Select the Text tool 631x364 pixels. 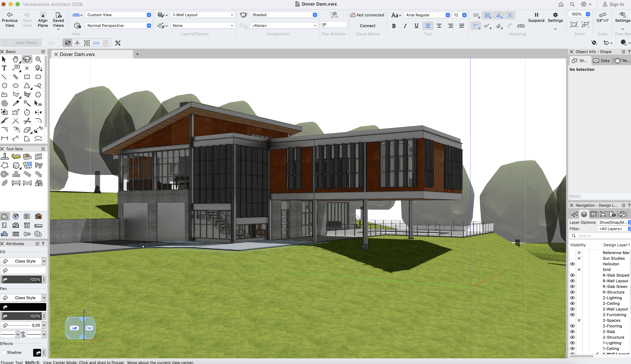coord(4,68)
